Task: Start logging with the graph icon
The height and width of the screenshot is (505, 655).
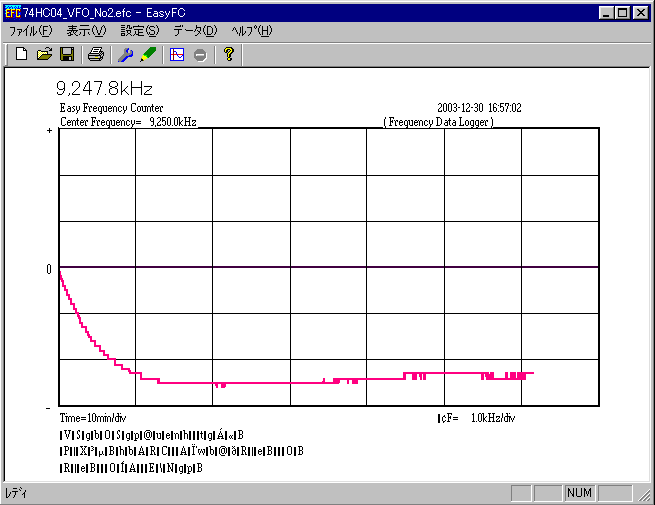Action: tap(177, 54)
